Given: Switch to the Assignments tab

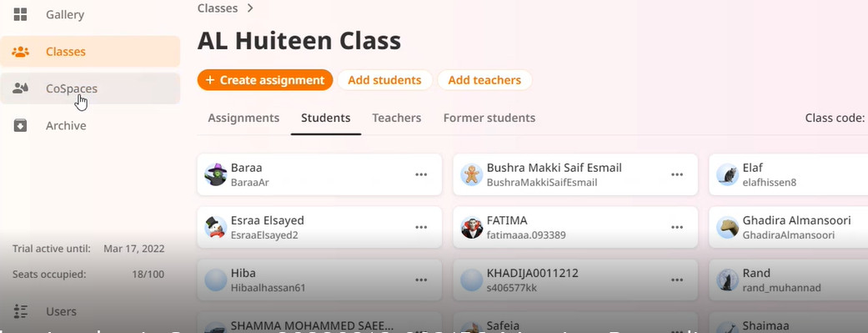Looking at the screenshot, I should point(243,118).
